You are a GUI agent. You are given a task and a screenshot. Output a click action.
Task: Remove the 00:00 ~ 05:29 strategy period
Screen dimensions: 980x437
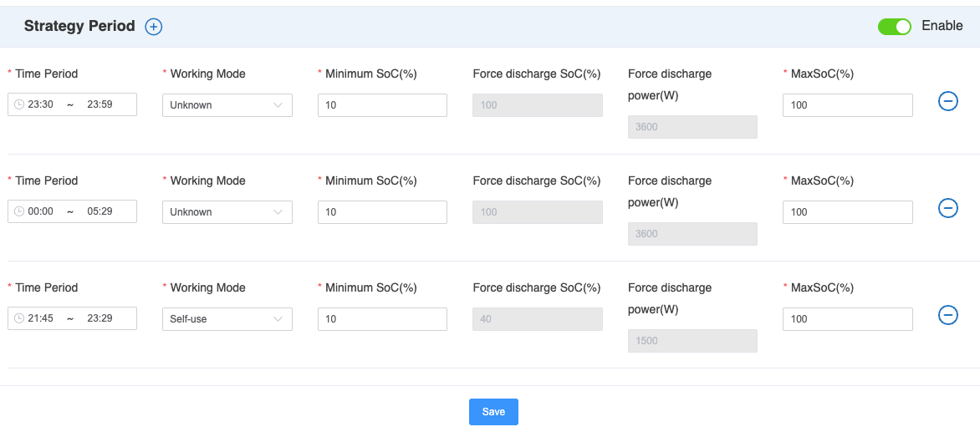[947, 208]
